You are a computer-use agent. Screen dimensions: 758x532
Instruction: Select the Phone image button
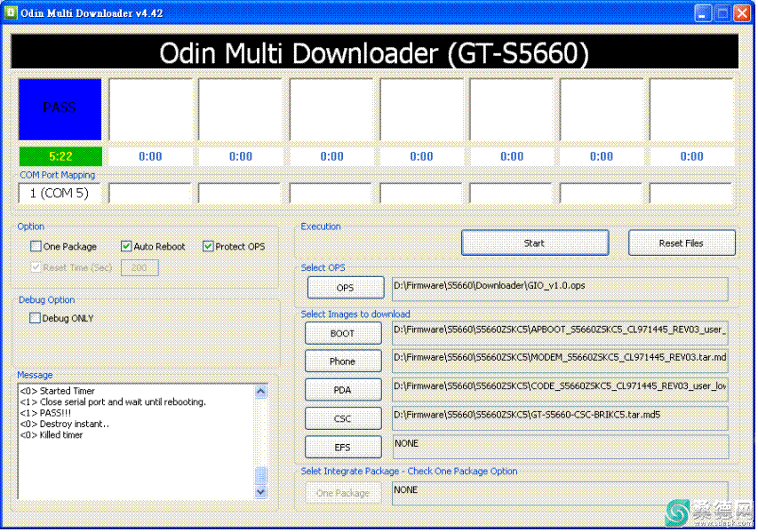(343, 361)
